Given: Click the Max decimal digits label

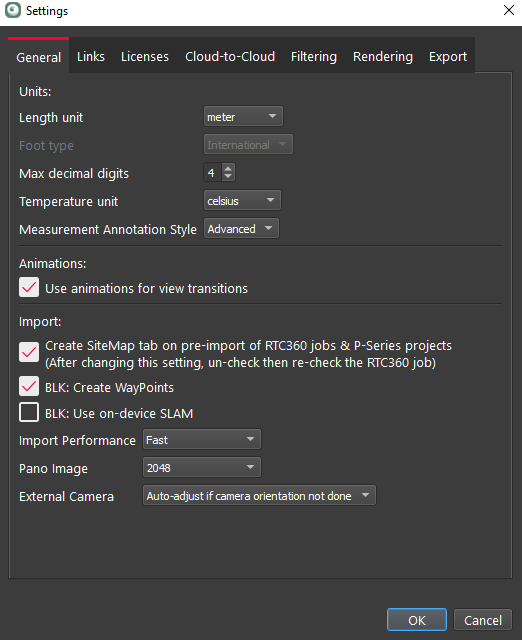Looking at the screenshot, I should click(74, 173).
